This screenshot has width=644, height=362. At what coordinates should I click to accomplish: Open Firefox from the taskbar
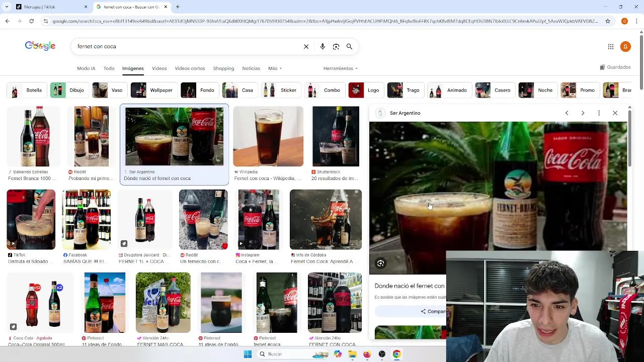(367, 354)
